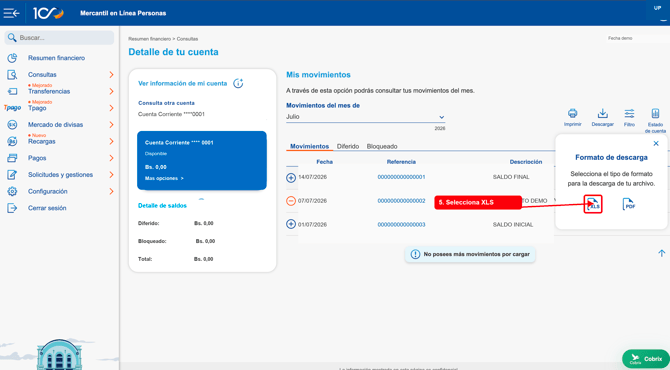
Task: Open the Transferencias sidebar item
Action: pyautogui.click(x=49, y=91)
